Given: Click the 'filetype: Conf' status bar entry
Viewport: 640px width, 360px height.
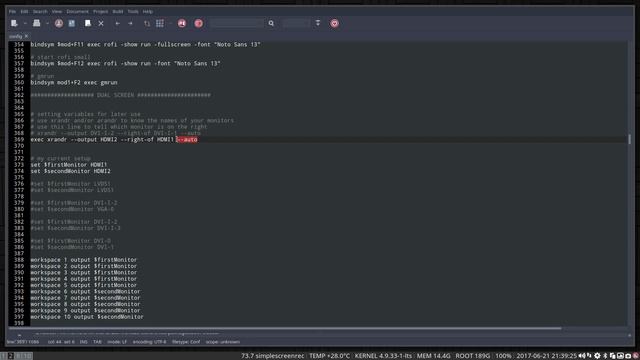Looking at the screenshot, I should tap(186, 342).
